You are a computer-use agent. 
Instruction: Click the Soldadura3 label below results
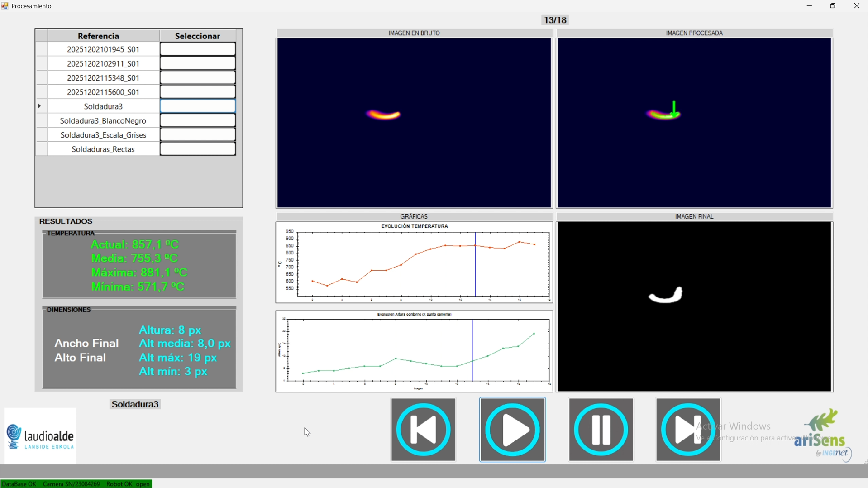135,404
